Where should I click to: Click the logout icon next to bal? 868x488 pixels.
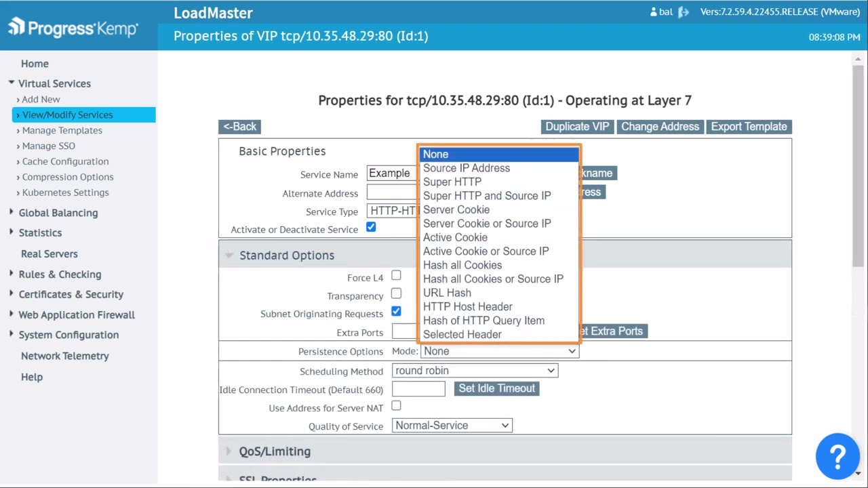click(x=684, y=12)
